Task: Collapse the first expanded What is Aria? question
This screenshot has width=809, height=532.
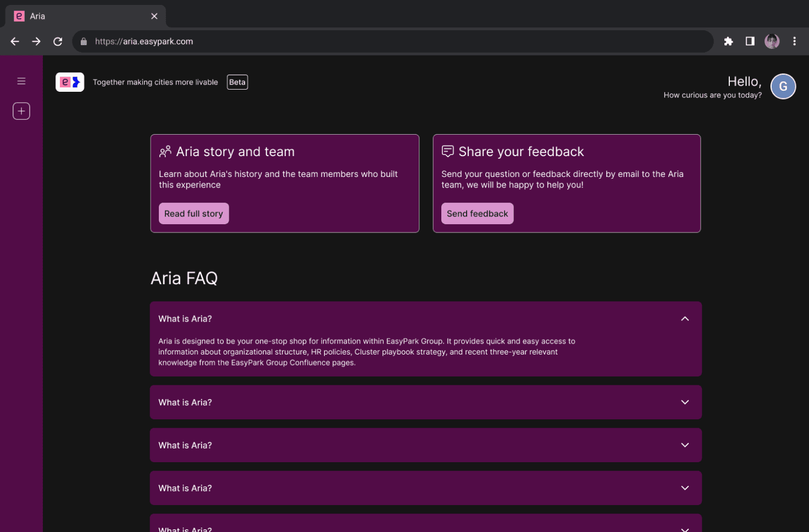Action: (x=426, y=319)
